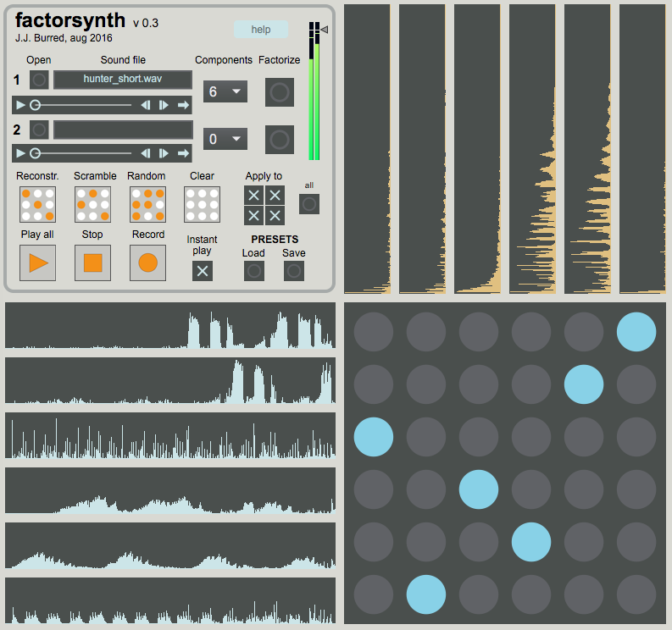This screenshot has width=672, height=630.
Task: Step backward in sound file 1
Action: 146,105
